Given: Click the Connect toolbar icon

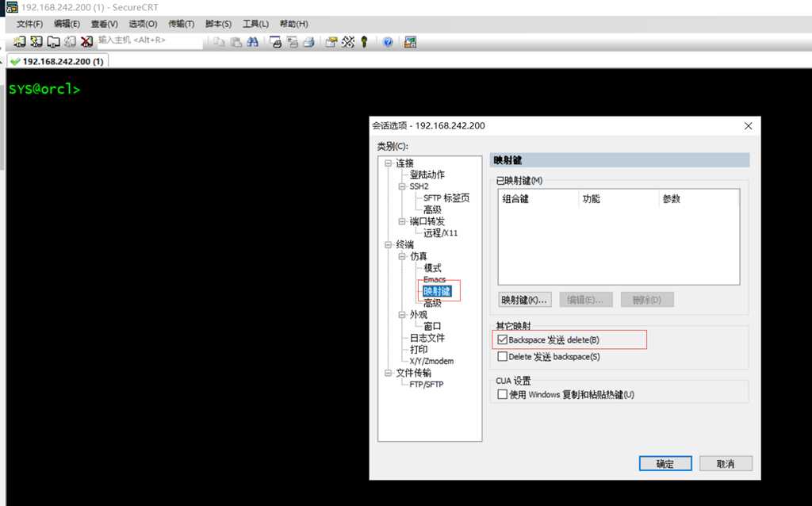Looking at the screenshot, I should point(20,41).
